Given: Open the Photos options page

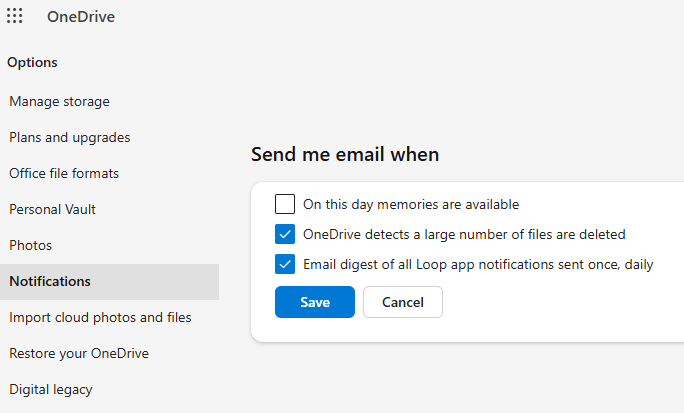Looking at the screenshot, I should (x=30, y=245).
